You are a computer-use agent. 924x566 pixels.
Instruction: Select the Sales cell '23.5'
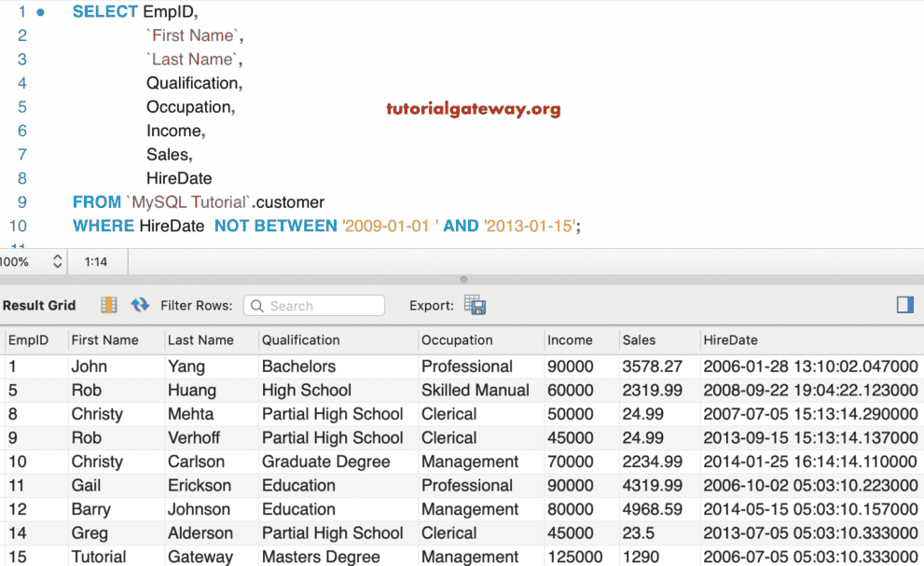[639, 533]
